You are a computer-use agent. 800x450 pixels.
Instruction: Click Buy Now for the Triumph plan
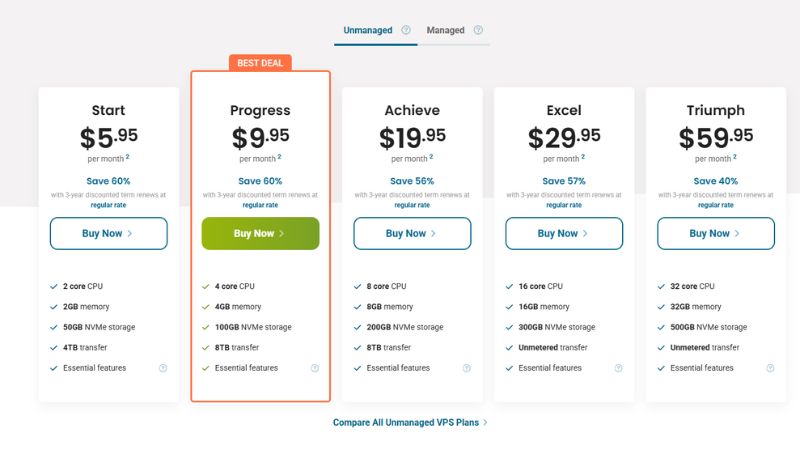click(715, 233)
